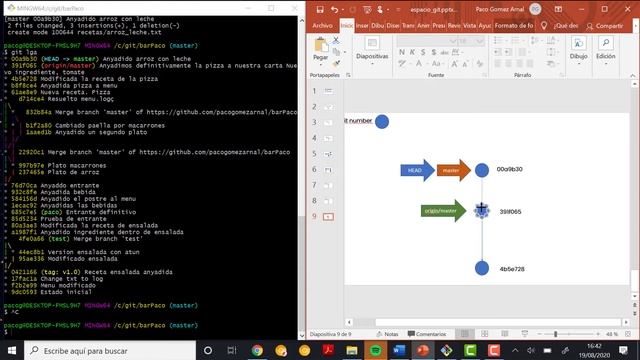Open the Insertar ribbon tab

pos(362,25)
